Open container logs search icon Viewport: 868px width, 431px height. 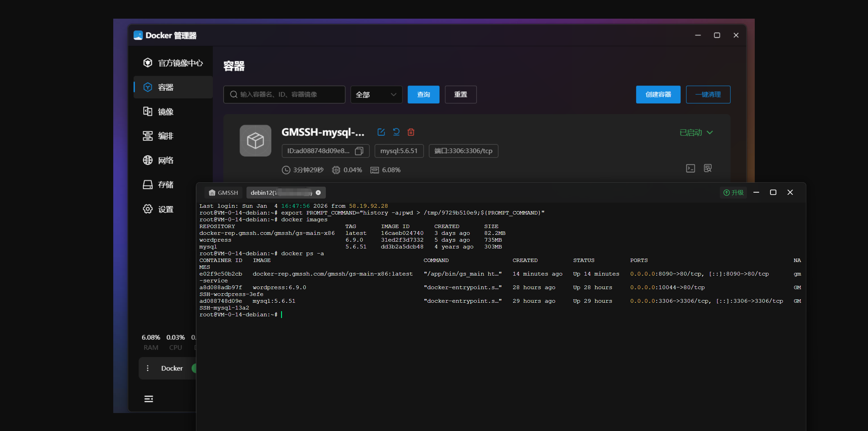(x=708, y=168)
